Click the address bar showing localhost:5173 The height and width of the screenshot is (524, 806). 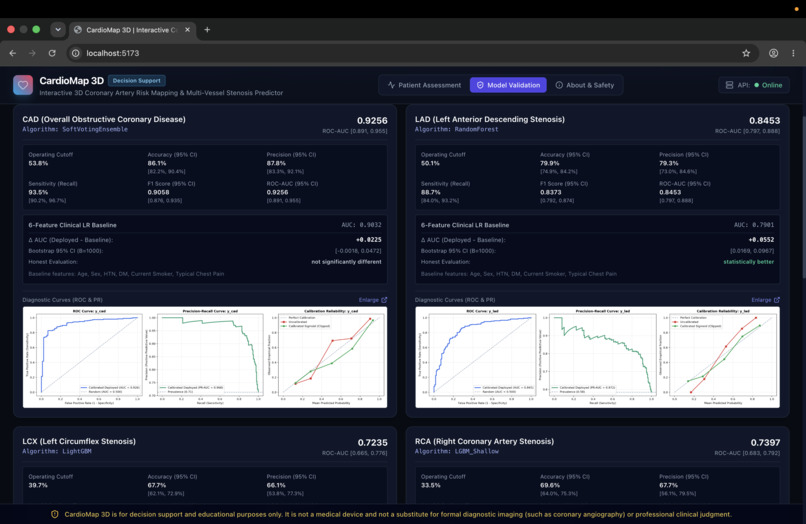[414, 53]
